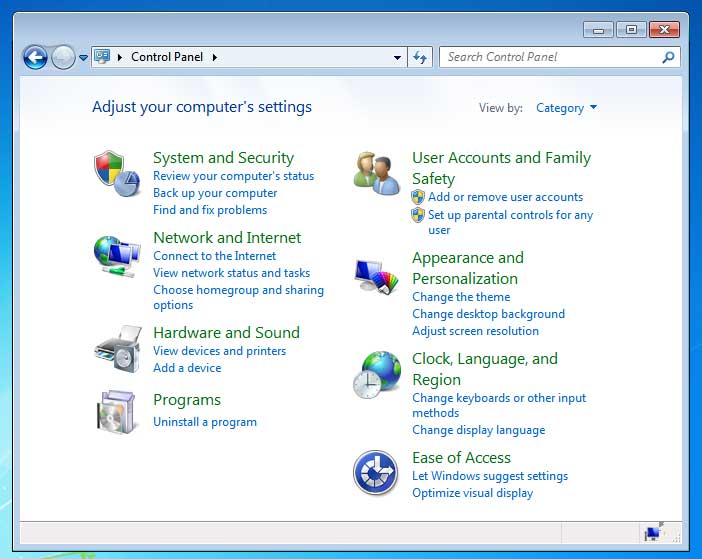Click Optimize visual display link

point(472,493)
